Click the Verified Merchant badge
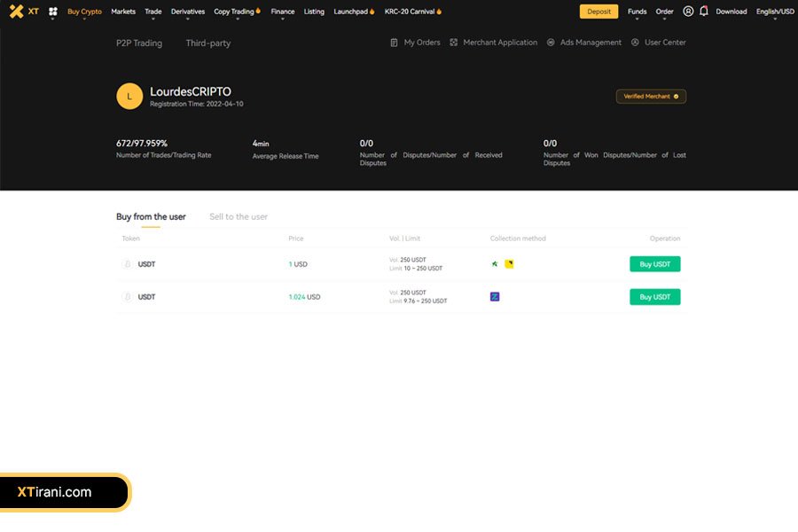This screenshot has width=798, height=532. coord(651,97)
